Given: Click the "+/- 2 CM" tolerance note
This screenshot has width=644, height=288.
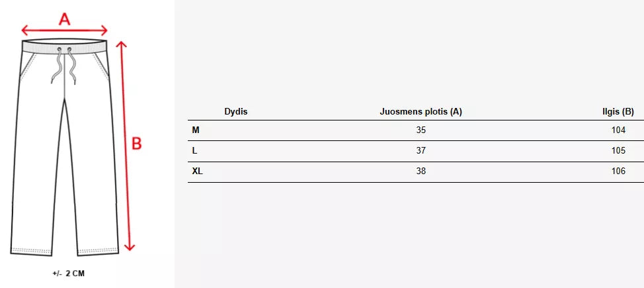Looking at the screenshot, I should click(68, 273).
